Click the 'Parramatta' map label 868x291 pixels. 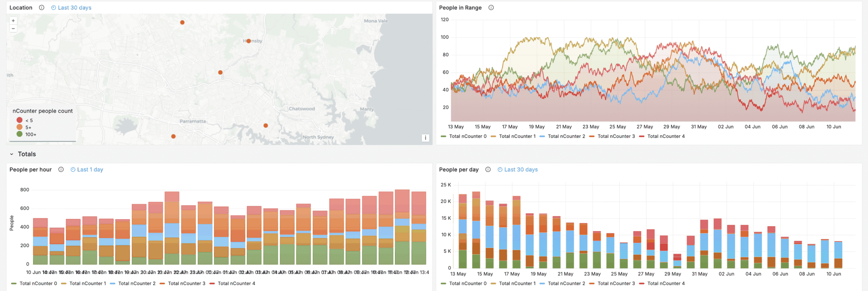pyautogui.click(x=193, y=121)
